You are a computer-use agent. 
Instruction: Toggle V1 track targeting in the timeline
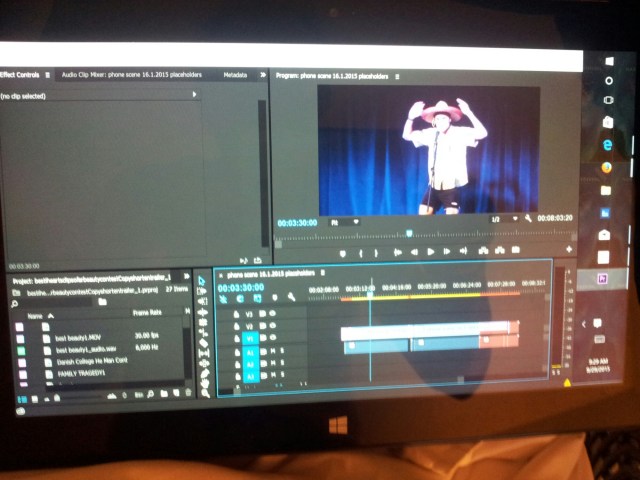251,339
